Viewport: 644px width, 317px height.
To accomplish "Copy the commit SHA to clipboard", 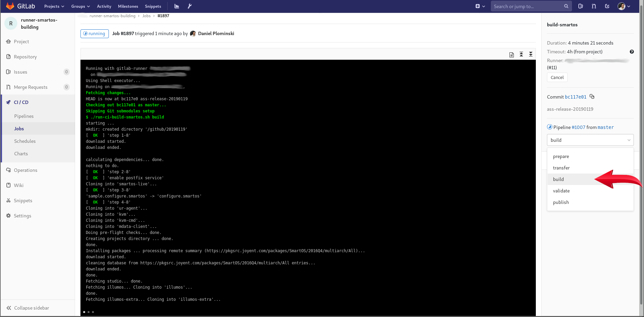I will pyautogui.click(x=592, y=97).
